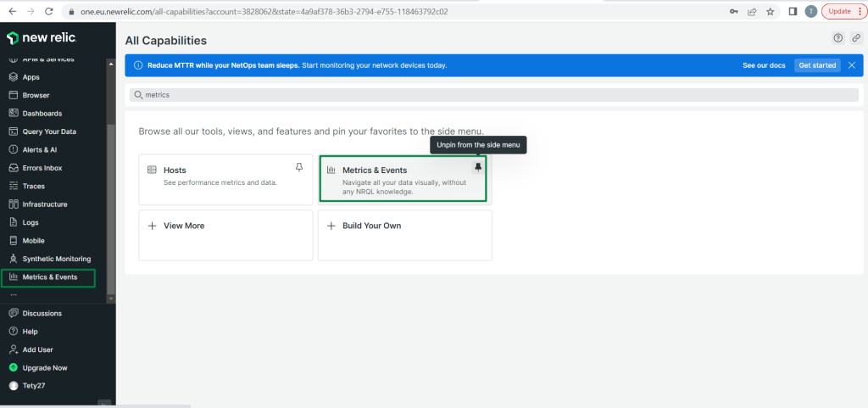Click the Mobile icon in sidebar
Image resolution: width=868 pixels, height=408 pixels.
(x=14, y=241)
